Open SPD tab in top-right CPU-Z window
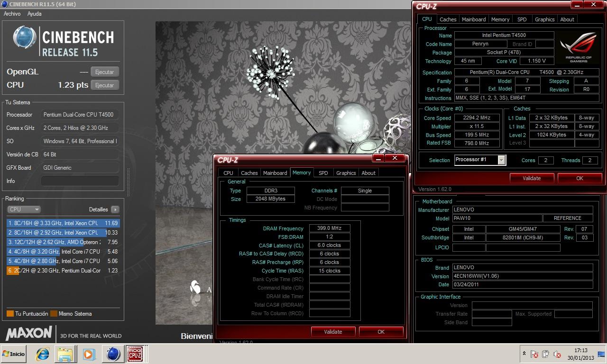The image size is (607, 364). 522,19
